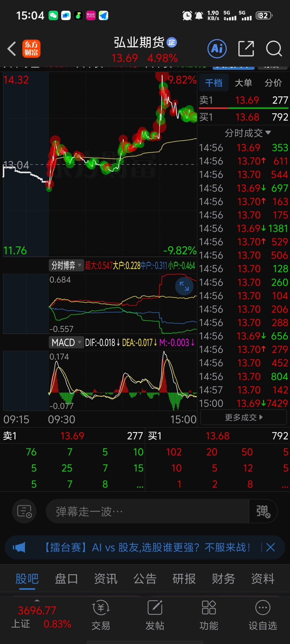Select the 股吧 tab
290x644 pixels.
[x=27, y=579]
